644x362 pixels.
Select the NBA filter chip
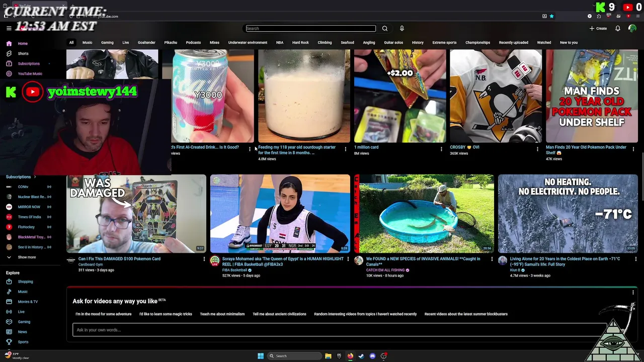point(280,43)
